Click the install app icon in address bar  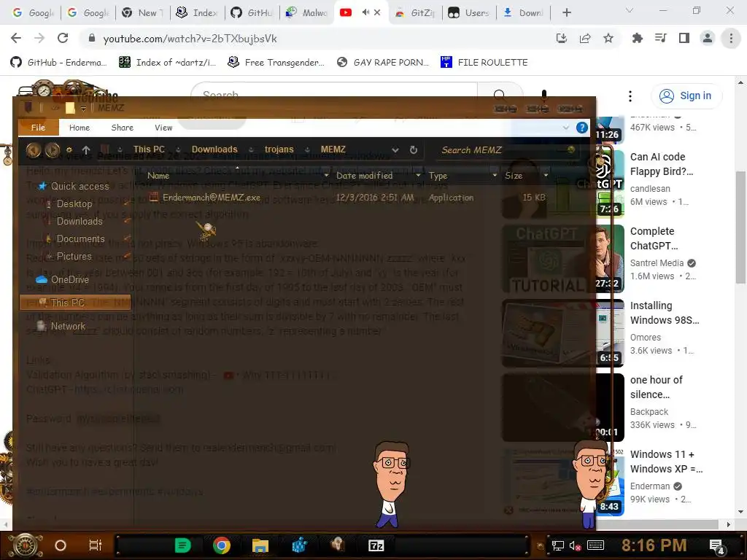562,38
